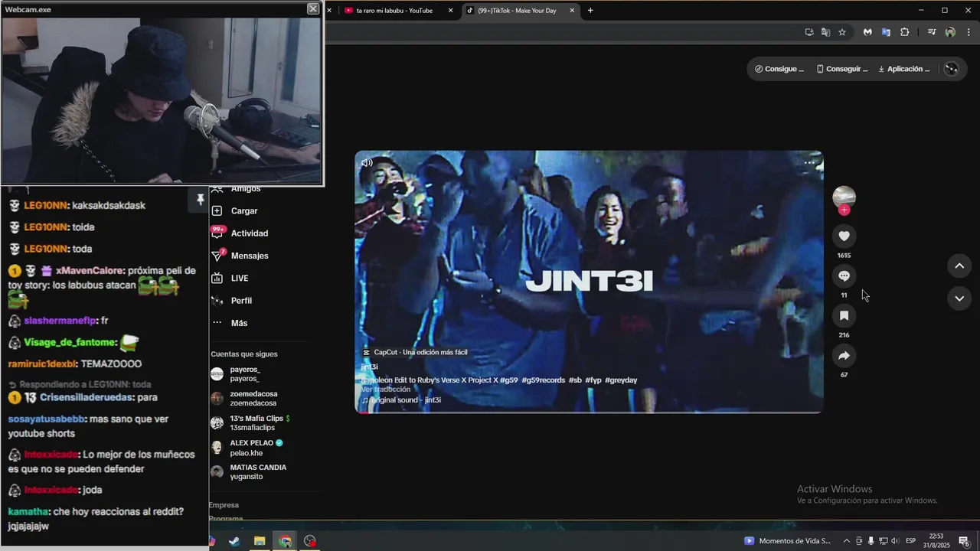Open Chrome profile avatar
The width and height of the screenshot is (980, 551).
pos(950,32)
